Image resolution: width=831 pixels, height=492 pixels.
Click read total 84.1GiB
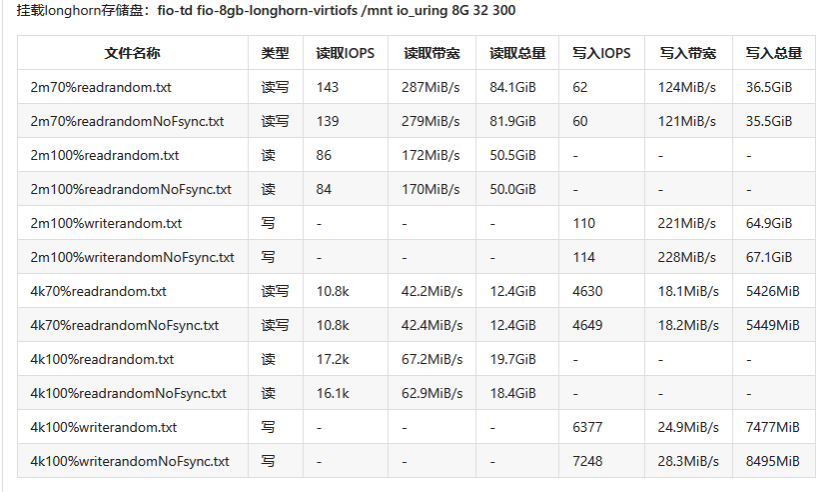point(512,87)
